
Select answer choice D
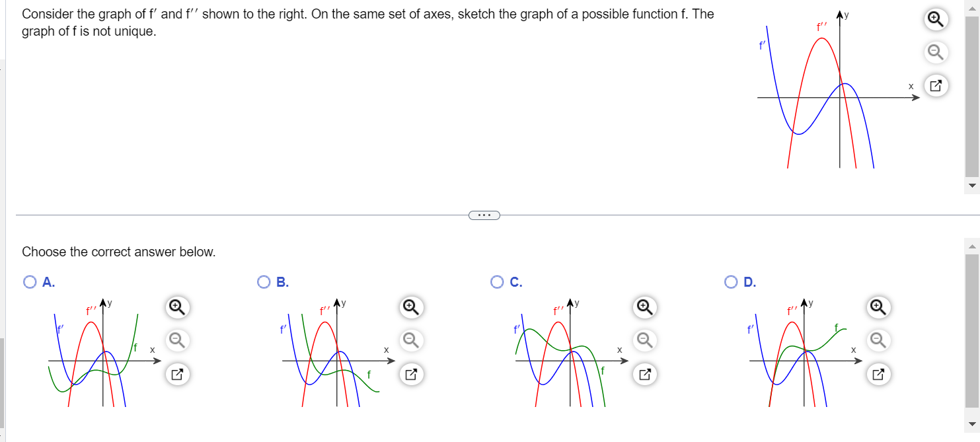731,281
